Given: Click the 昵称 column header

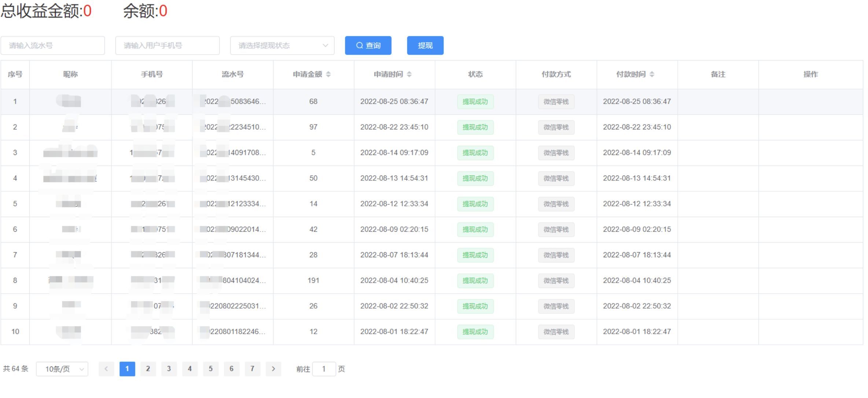Looking at the screenshot, I should (x=70, y=74).
